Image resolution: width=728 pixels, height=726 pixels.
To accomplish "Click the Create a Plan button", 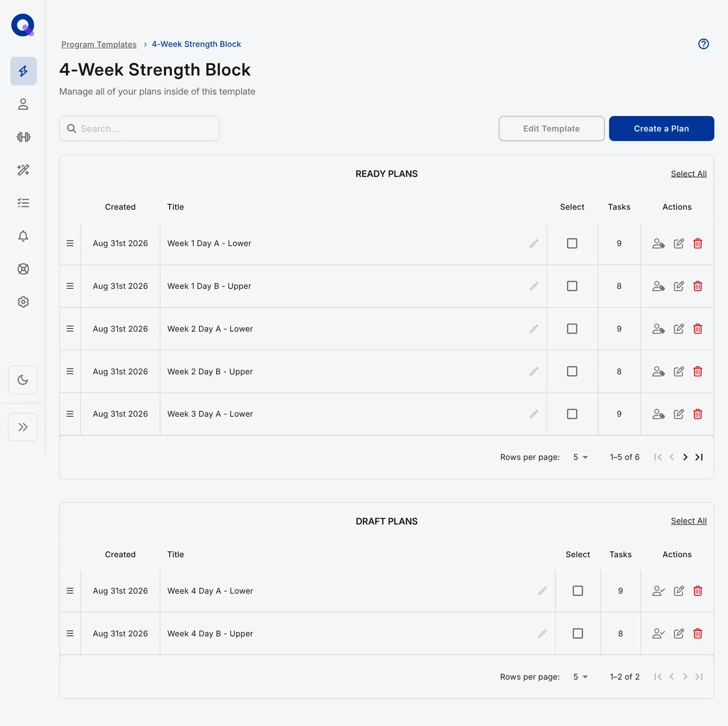I will [662, 129].
